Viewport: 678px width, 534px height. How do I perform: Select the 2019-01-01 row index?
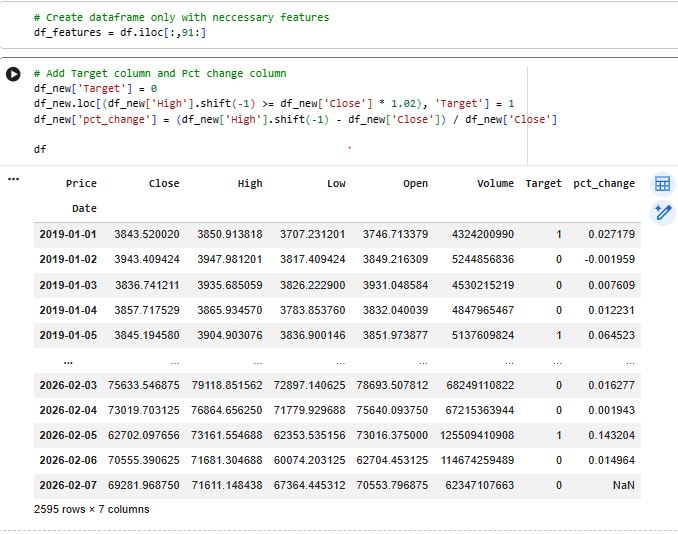pyautogui.click(x=68, y=234)
